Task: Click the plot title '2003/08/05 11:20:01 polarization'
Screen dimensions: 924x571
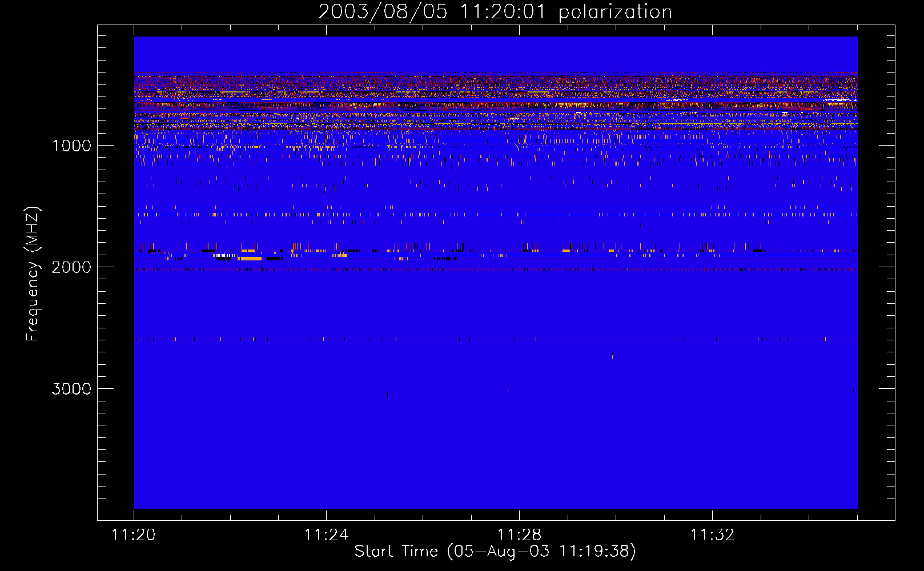Action: coord(495,12)
